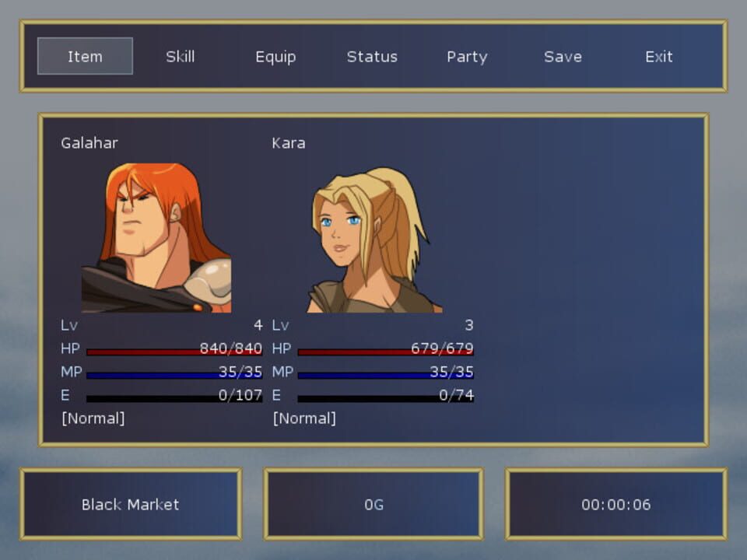This screenshot has height=560, width=747.
Task: Click the 0G gold display
Action: [x=373, y=504]
